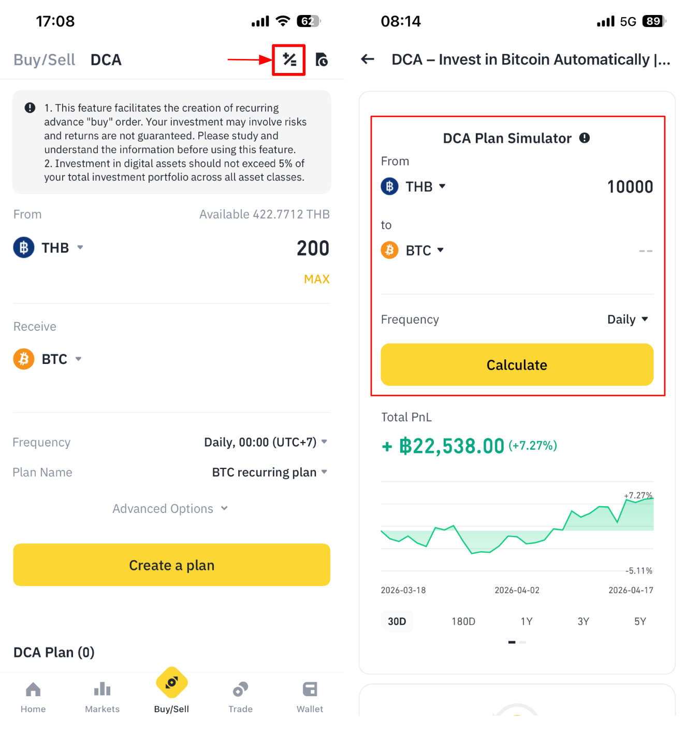Go to Home in bottom navigation
Image resolution: width=700 pixels, height=734 pixels.
[33, 697]
